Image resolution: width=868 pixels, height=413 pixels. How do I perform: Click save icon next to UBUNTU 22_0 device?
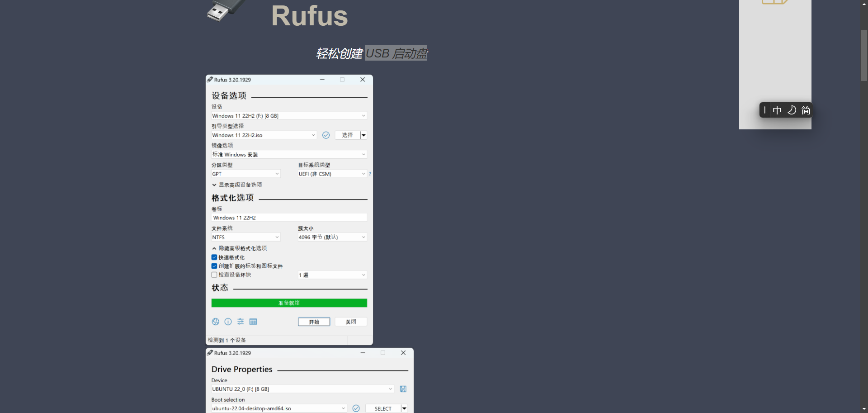(x=403, y=389)
